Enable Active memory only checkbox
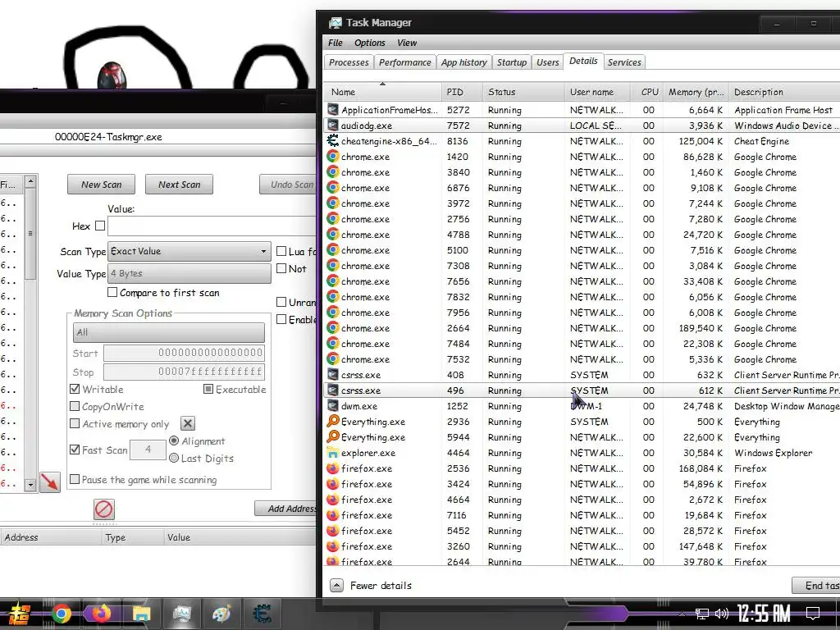 [75, 423]
